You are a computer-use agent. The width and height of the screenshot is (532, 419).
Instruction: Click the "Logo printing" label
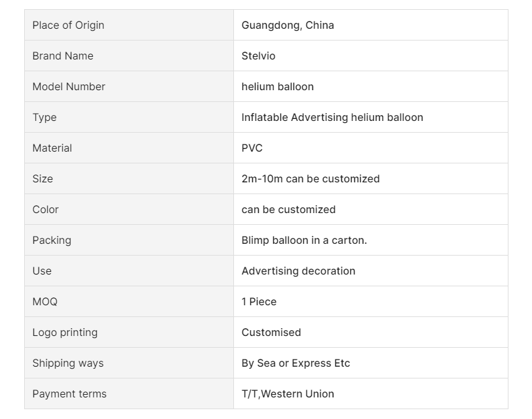[65, 332]
